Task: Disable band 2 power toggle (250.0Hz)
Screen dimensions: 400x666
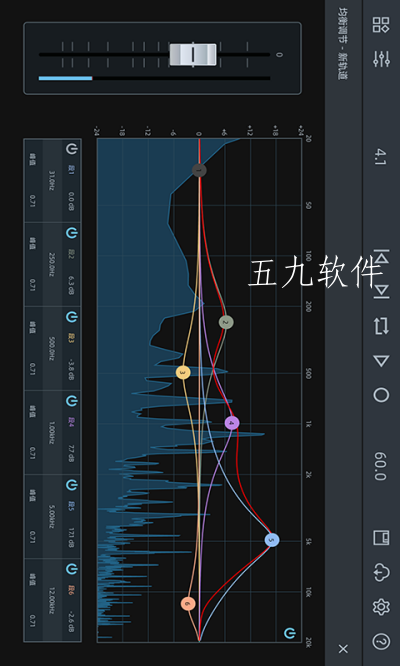Action: [x=71, y=233]
